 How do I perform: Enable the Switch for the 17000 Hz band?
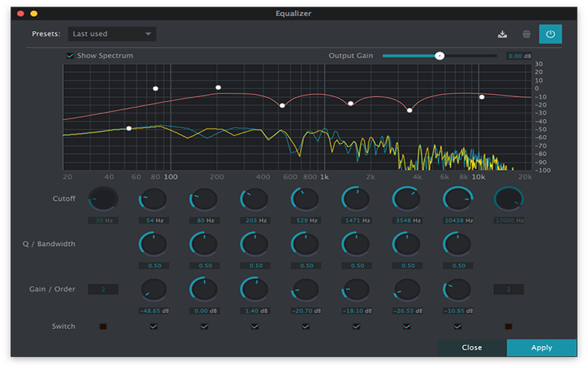point(509,326)
